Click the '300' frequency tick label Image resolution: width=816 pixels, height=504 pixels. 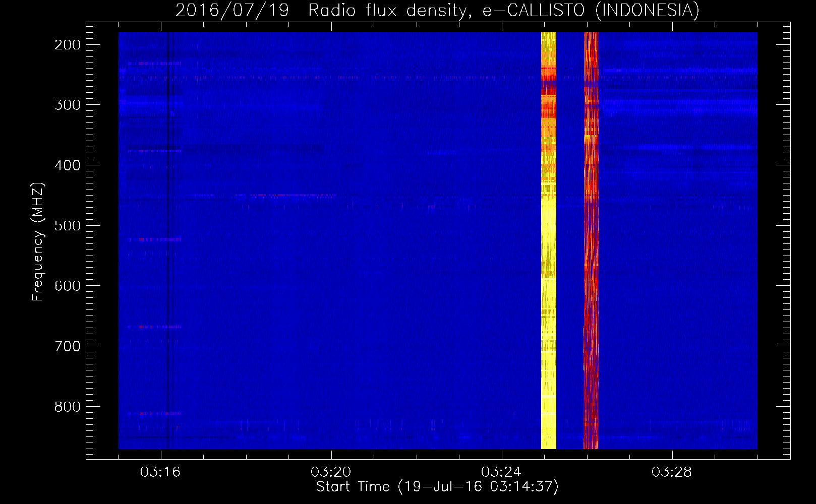pos(68,105)
